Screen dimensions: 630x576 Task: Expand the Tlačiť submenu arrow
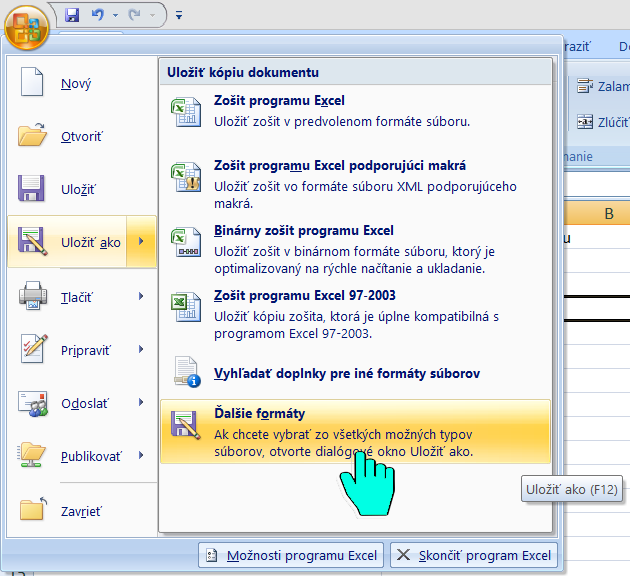click(141, 296)
